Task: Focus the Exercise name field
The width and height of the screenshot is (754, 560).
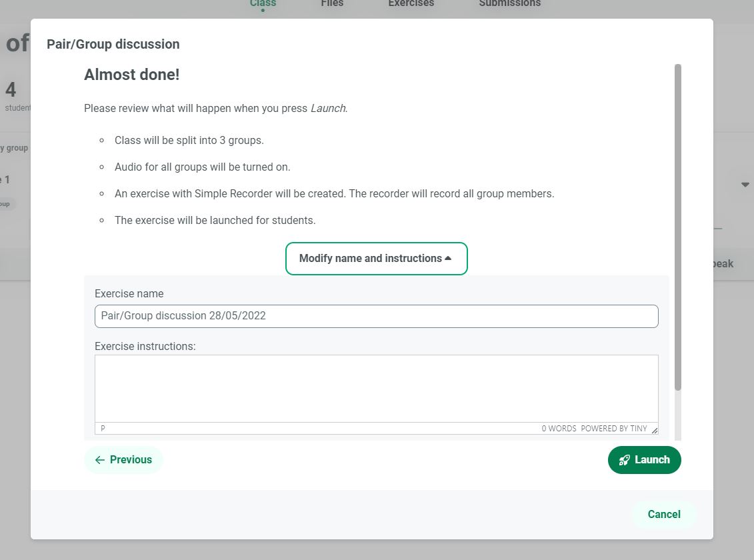Action: tap(376, 316)
